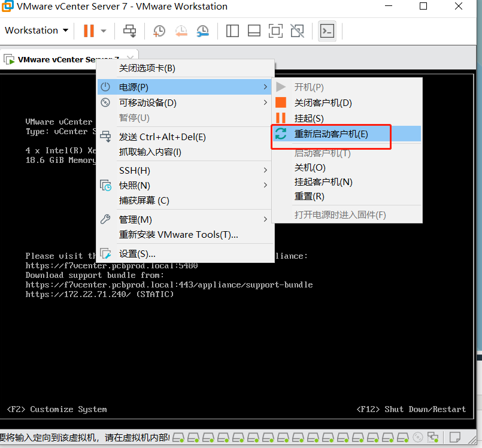This screenshot has height=448, width=482.
Task: Maximize the VMware Workstation window
Action: (x=423, y=6)
